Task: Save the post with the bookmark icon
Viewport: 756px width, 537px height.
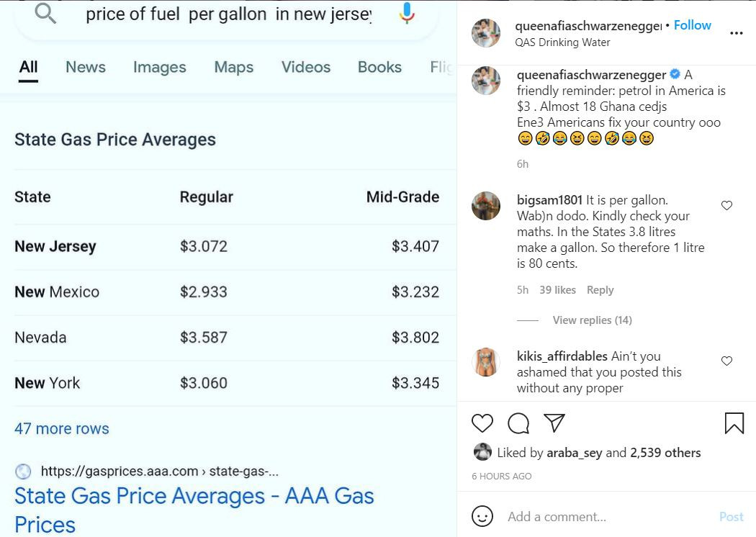Action: [x=734, y=424]
